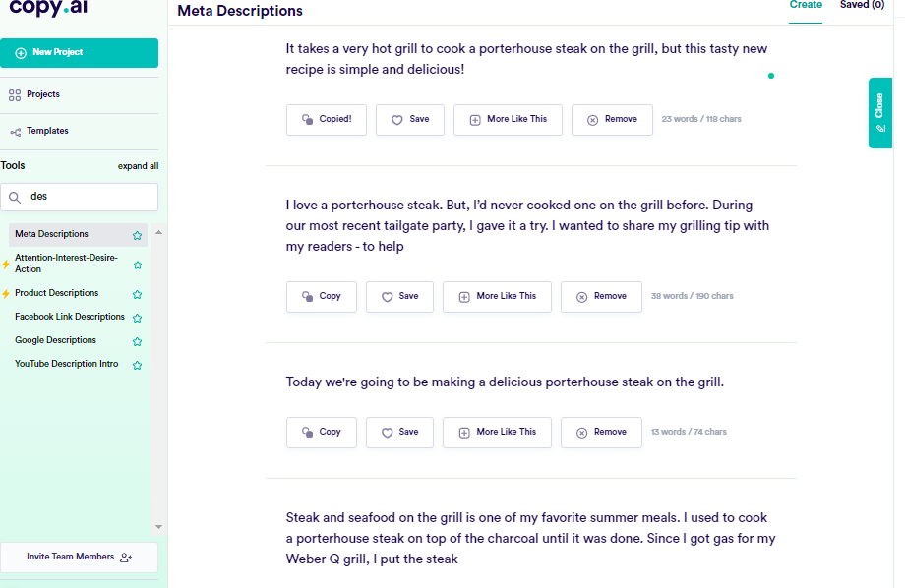Open Facebook Link Descriptions tool
This screenshot has width=905, height=588.
tap(70, 317)
